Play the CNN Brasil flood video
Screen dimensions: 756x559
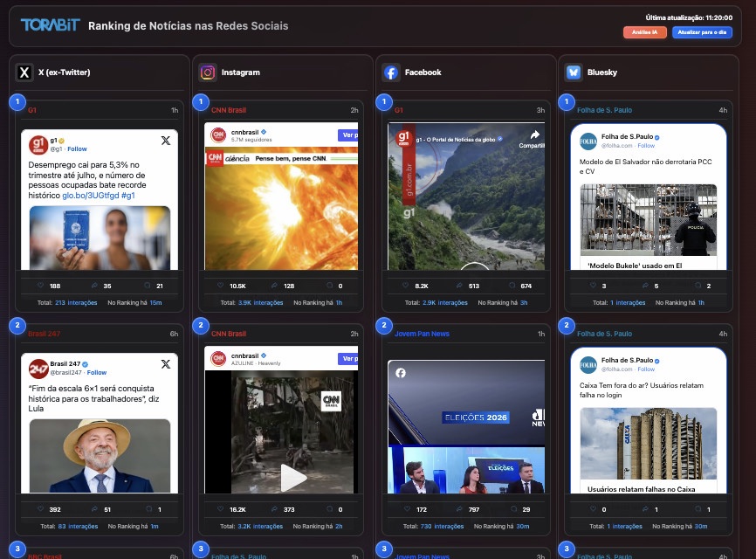point(293,478)
